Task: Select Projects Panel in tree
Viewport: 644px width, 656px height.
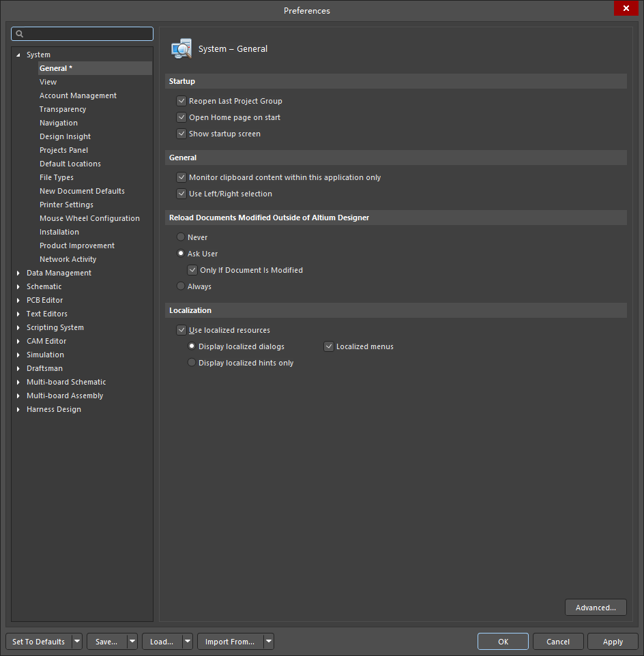Action: point(63,150)
